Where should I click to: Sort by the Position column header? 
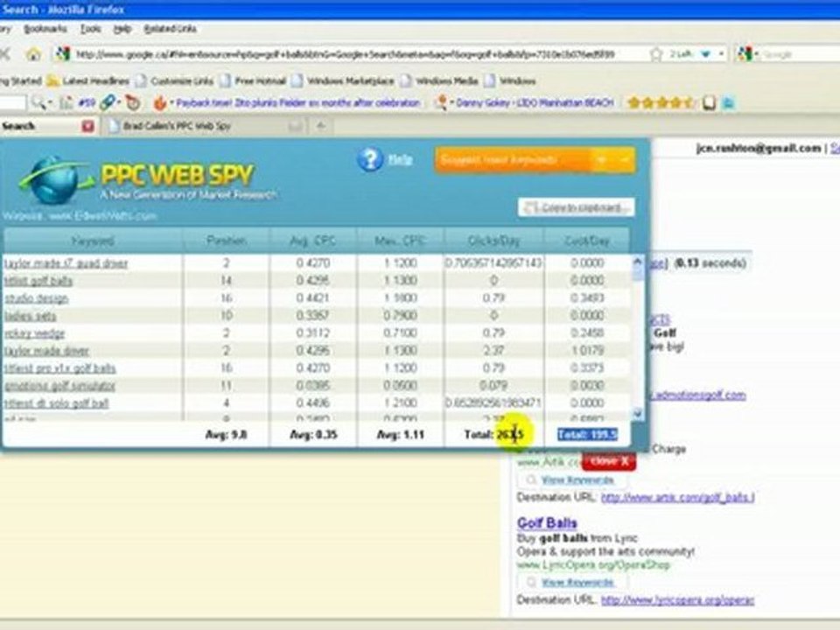tap(226, 241)
